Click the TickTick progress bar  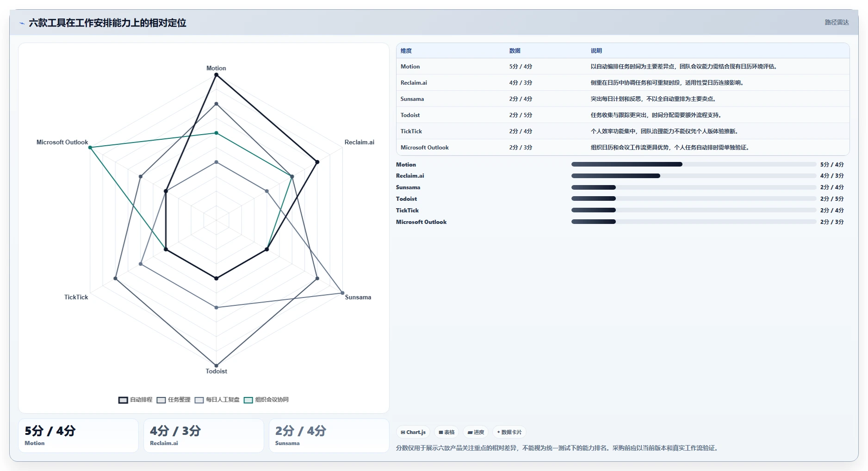click(x=694, y=210)
